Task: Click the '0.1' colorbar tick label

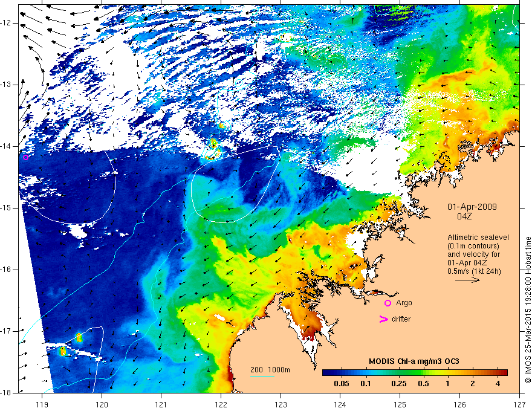Action: click(x=365, y=384)
